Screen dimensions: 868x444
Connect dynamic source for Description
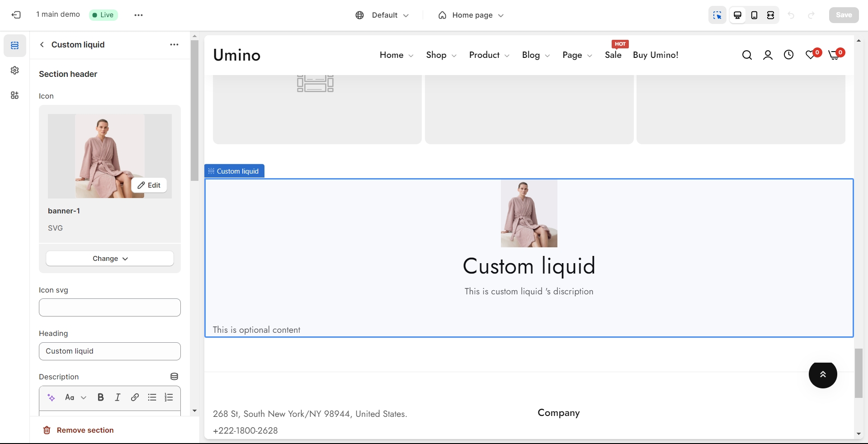pos(174,377)
